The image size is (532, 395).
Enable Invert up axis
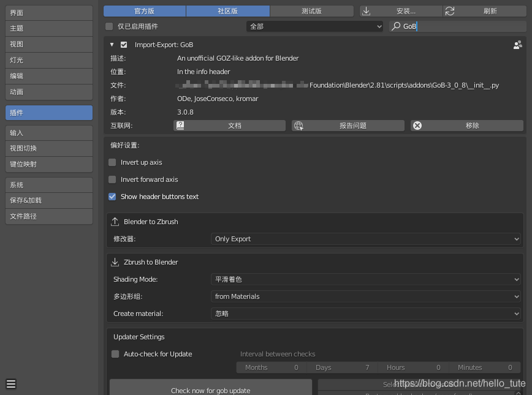coord(112,162)
